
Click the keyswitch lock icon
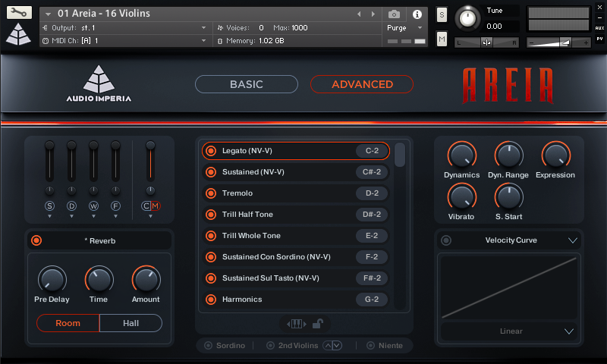[318, 324]
